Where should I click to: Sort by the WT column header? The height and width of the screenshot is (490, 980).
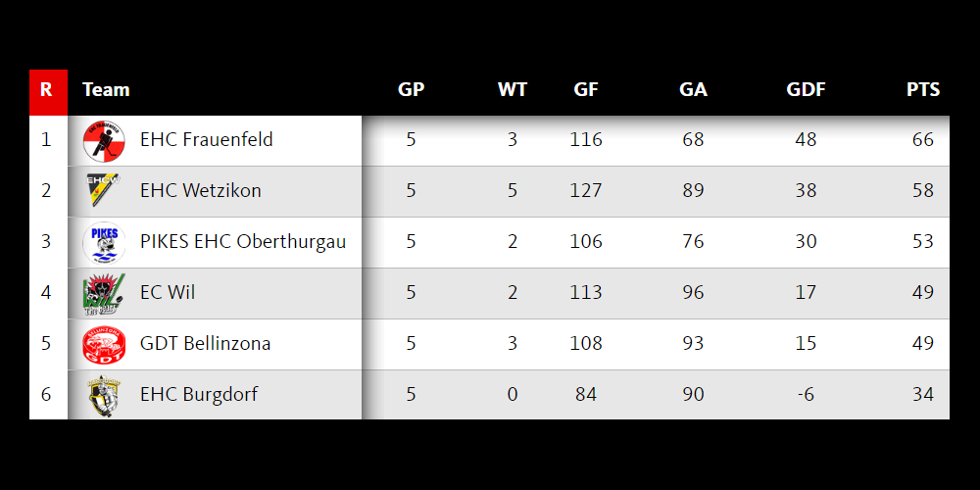tap(512, 90)
